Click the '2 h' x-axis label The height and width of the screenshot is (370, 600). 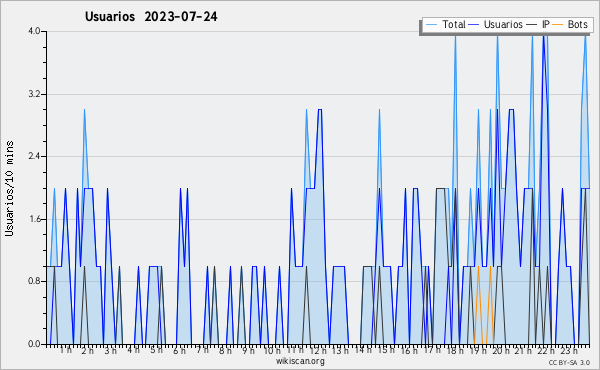pos(88,351)
